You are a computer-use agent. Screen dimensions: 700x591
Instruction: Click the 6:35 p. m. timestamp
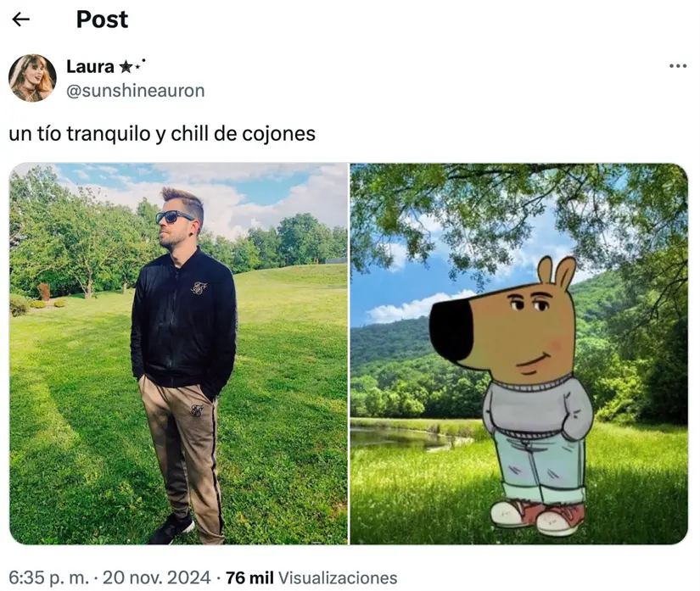48,577
